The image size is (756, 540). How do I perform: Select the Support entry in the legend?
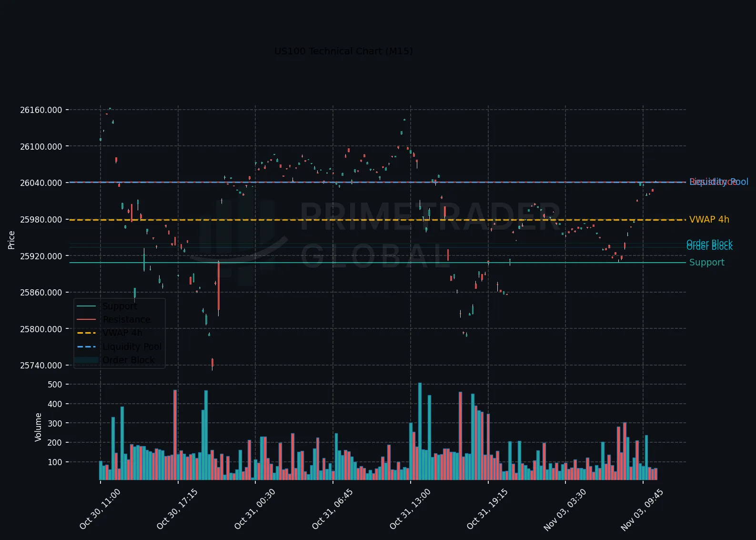pos(120,306)
